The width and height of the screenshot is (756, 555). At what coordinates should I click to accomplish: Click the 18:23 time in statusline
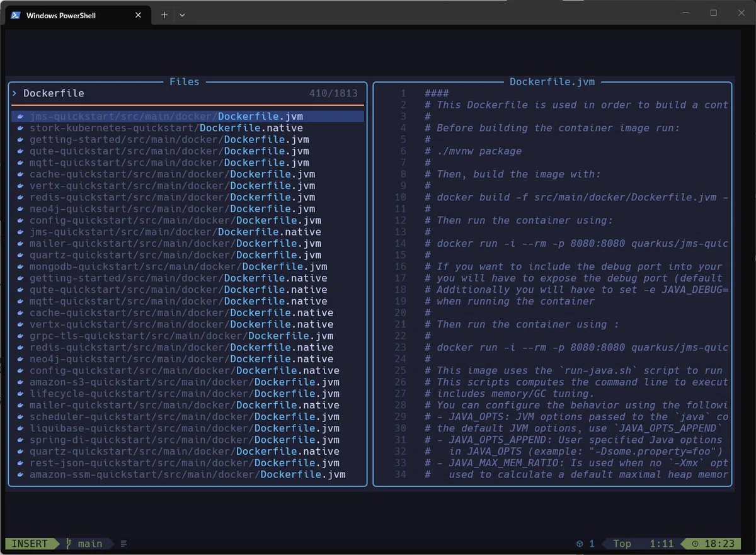point(719,544)
